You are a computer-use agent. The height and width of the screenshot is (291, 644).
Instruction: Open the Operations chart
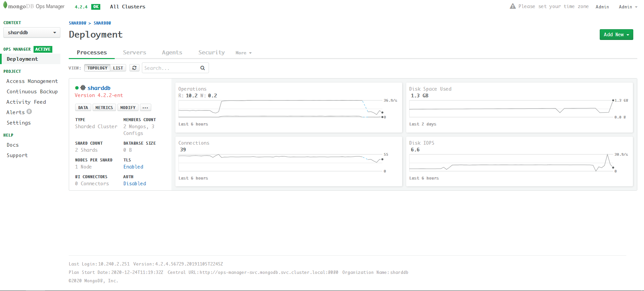(289, 107)
